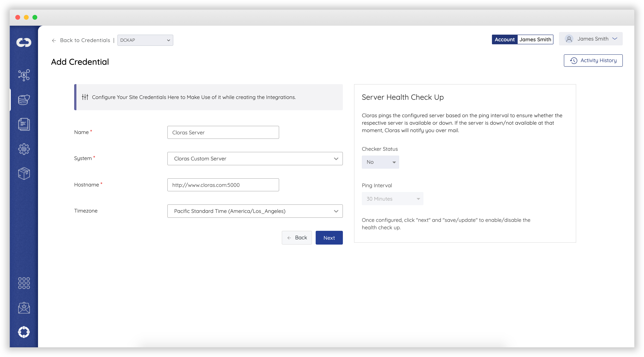644x357 pixels.
Task: Click the Back button in the form
Action: click(297, 238)
